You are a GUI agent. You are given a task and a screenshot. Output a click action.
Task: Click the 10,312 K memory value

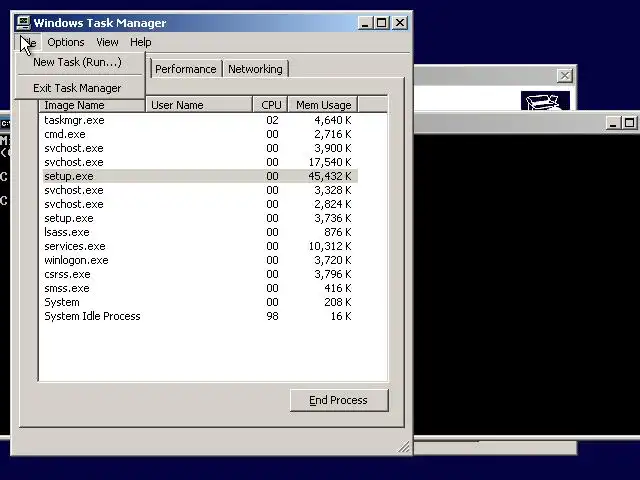(330, 246)
